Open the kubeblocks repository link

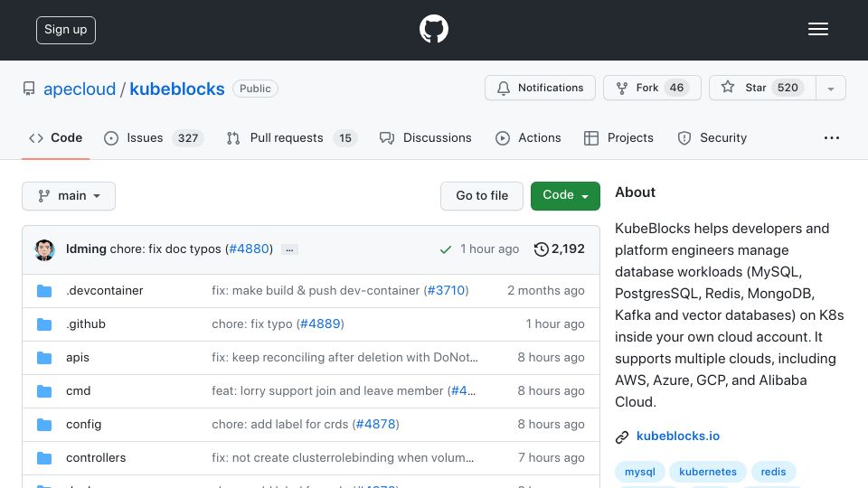coord(177,89)
